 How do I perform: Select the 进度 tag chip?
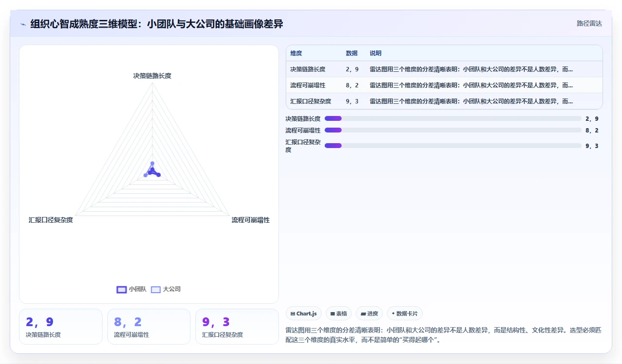[x=369, y=314]
